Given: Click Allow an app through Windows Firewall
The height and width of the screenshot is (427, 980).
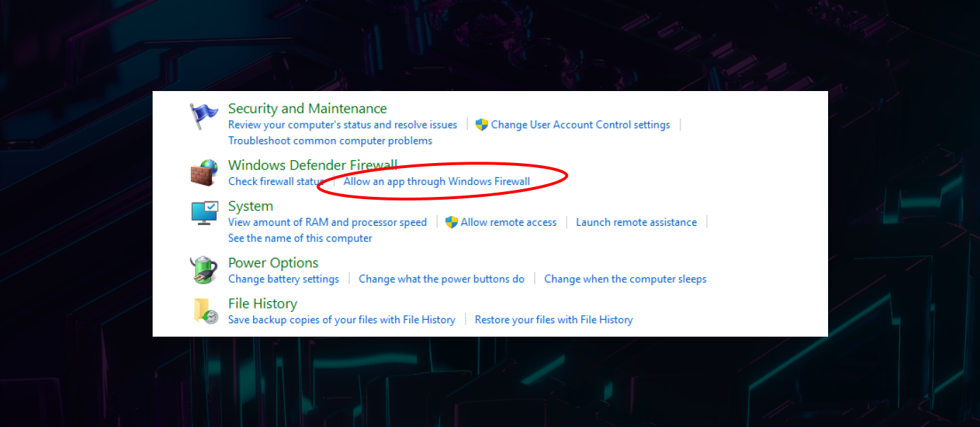Looking at the screenshot, I should click(437, 181).
